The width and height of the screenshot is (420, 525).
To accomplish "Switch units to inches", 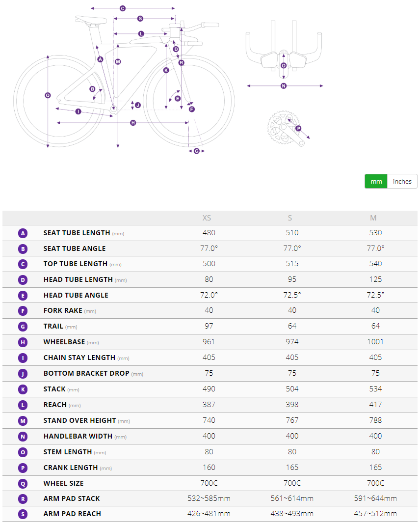I will click(x=402, y=181).
